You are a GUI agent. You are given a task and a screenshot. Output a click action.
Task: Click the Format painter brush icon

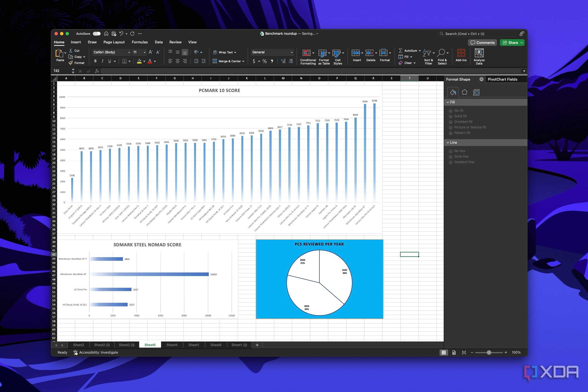[x=71, y=63]
